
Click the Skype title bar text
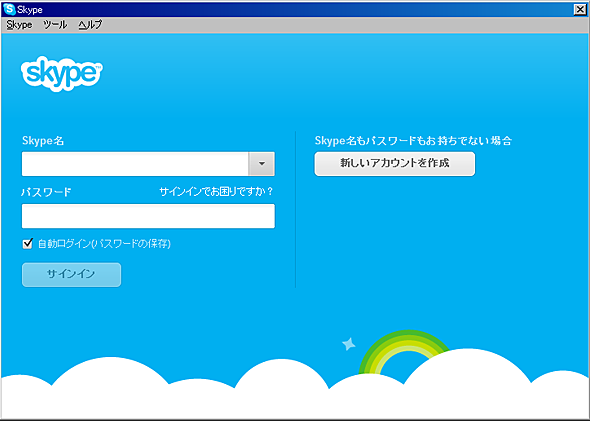pyautogui.click(x=30, y=9)
